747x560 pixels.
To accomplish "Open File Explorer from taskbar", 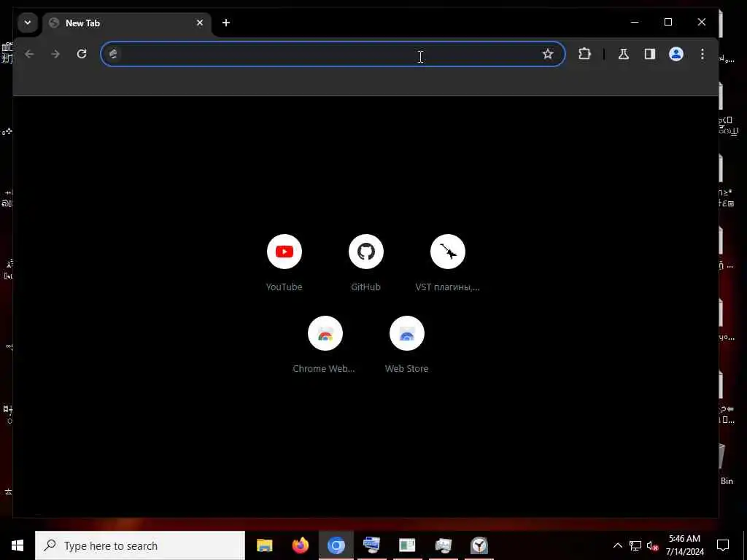I will coord(264,545).
